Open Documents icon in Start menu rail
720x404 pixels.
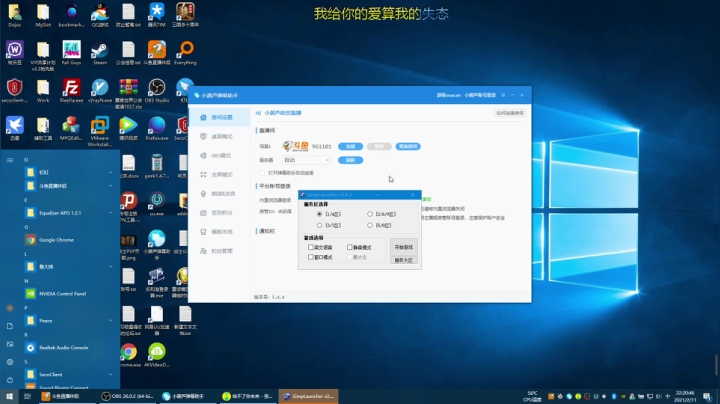pos(10,326)
